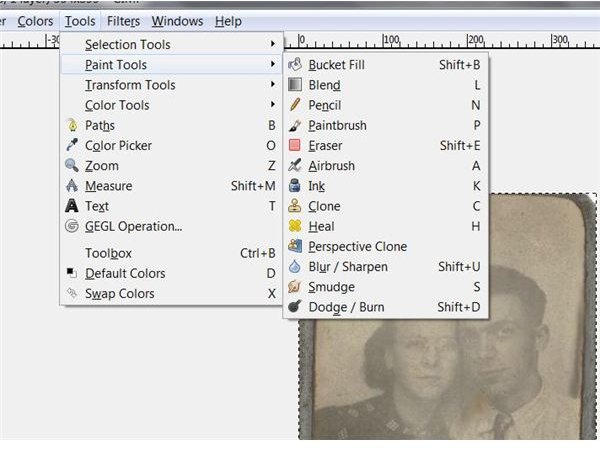
Task: Open the Toolbox entry in Tools menu
Action: click(171, 253)
